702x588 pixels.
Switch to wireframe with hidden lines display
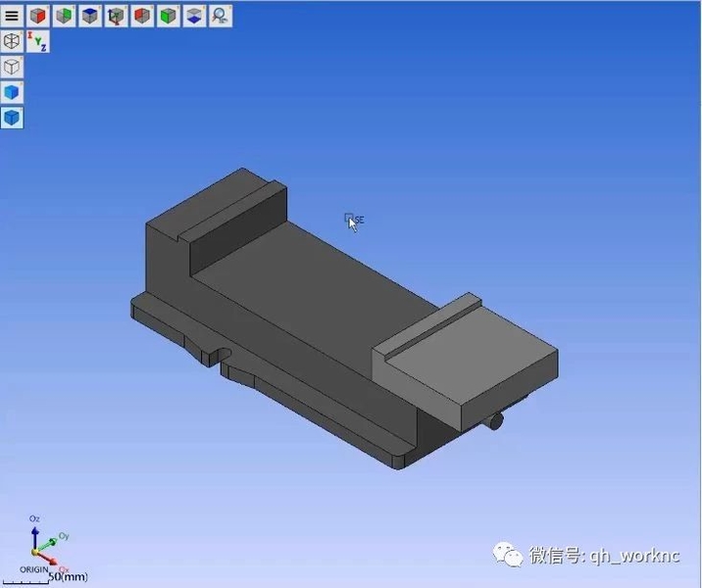point(12,41)
